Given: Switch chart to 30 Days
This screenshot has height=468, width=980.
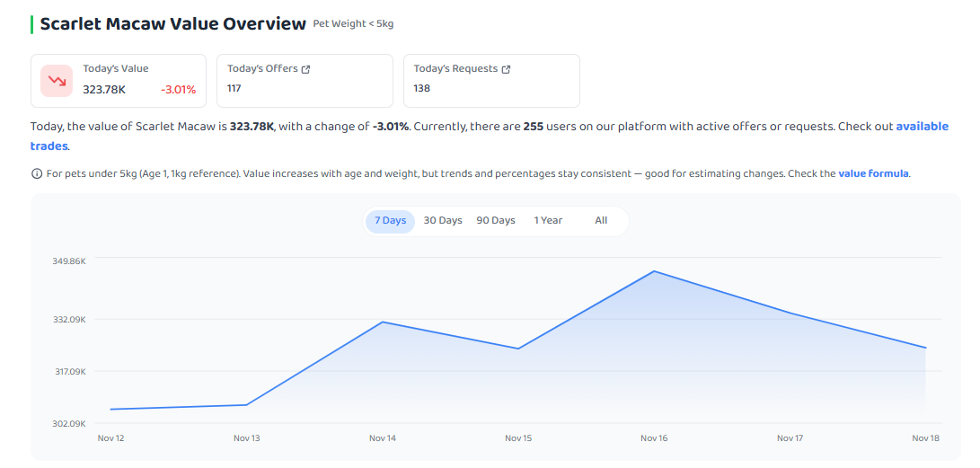Looking at the screenshot, I should (443, 221).
